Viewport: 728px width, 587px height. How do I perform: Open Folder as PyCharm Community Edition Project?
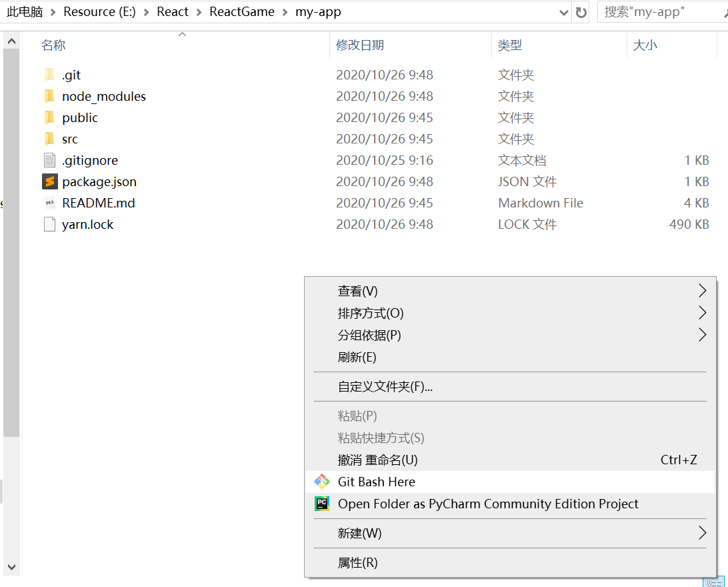[510, 504]
